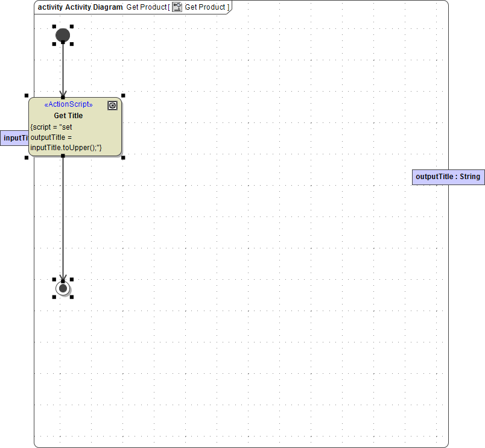Select the inputTitle pin on the left edge
485x448 pixels.
coord(13,137)
